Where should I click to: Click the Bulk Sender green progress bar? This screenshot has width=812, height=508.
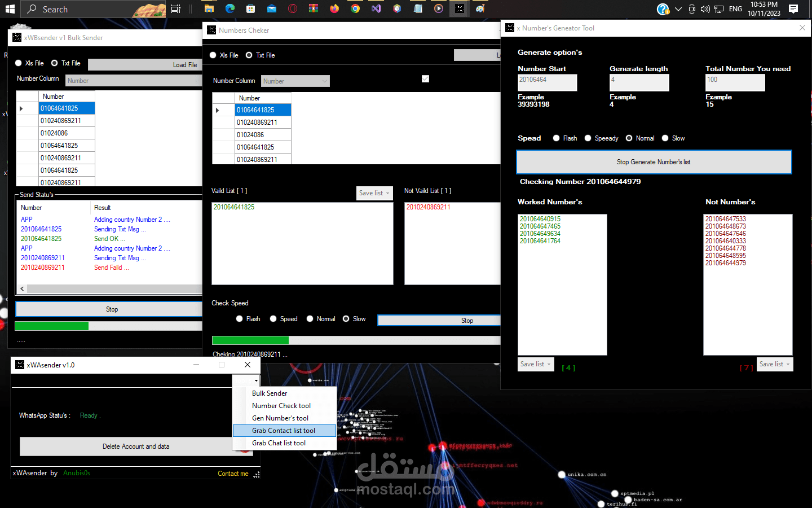pyautogui.click(x=51, y=326)
